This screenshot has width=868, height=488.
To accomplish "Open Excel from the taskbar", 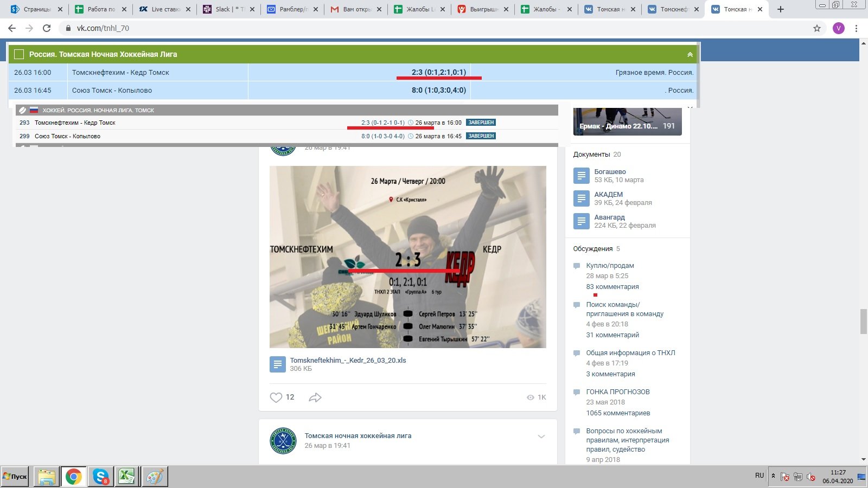I will [x=127, y=477].
